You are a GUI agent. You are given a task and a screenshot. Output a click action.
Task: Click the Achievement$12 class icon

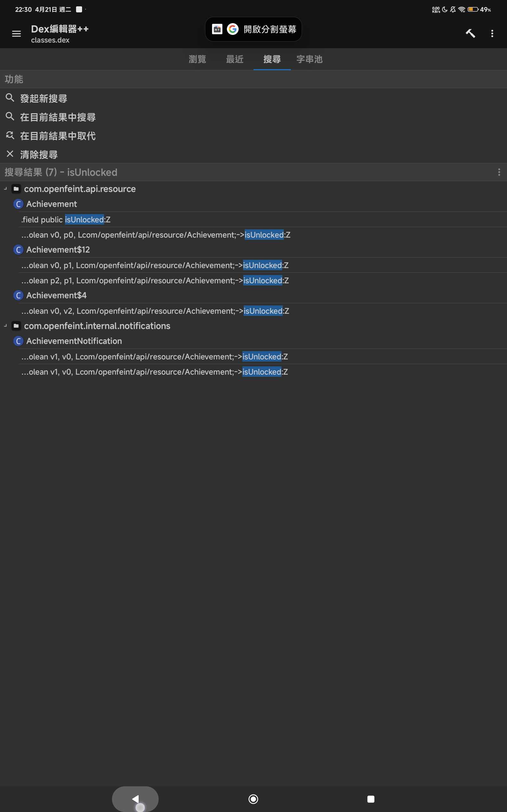tap(18, 250)
